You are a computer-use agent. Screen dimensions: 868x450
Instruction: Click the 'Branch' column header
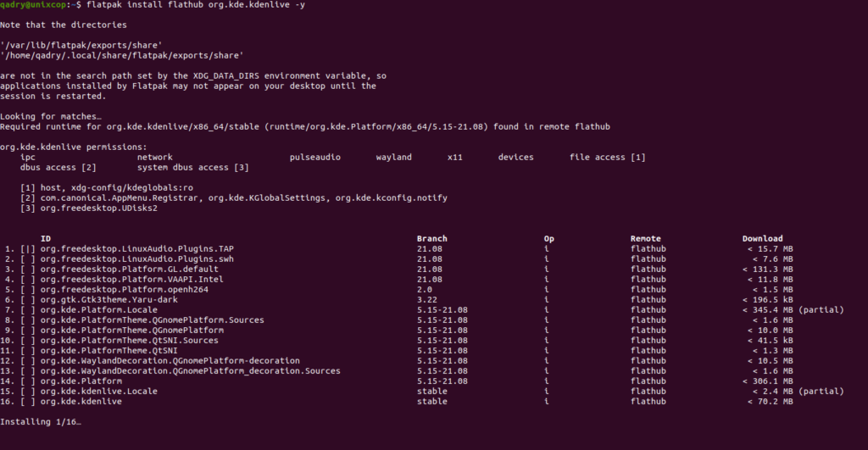[431, 239]
